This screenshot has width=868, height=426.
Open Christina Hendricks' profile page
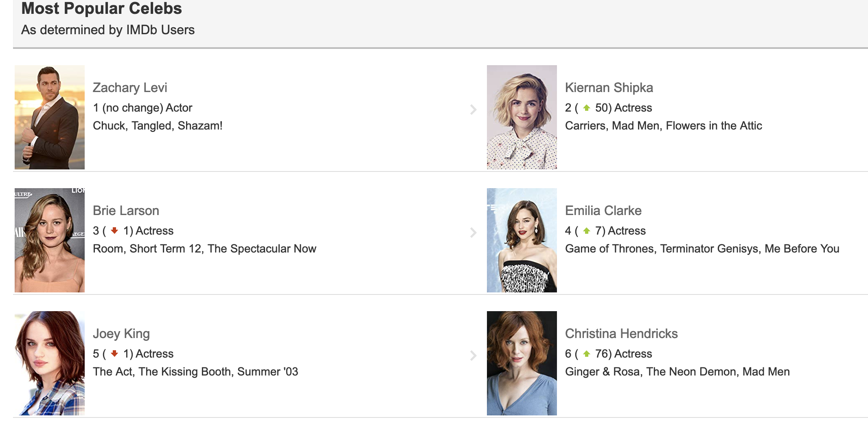621,333
